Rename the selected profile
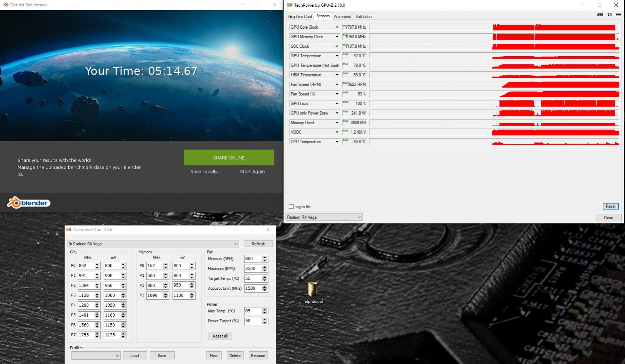625x364 pixels. 257,356
